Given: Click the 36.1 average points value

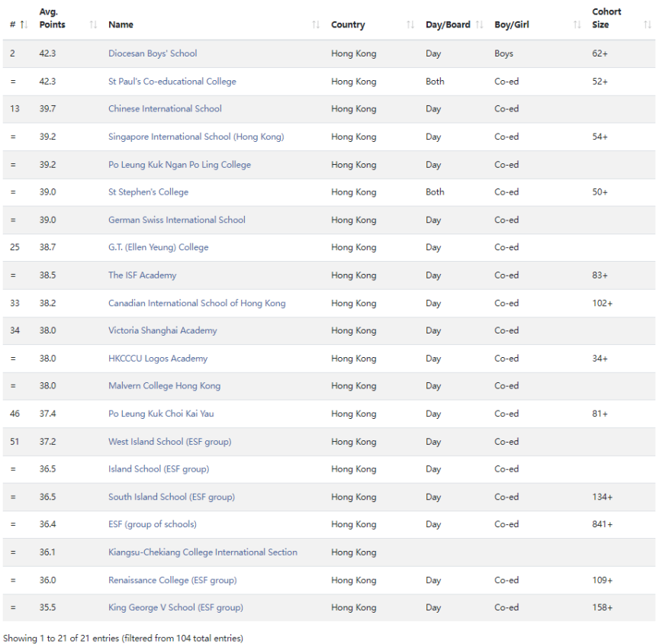Looking at the screenshot, I should pos(48,552).
